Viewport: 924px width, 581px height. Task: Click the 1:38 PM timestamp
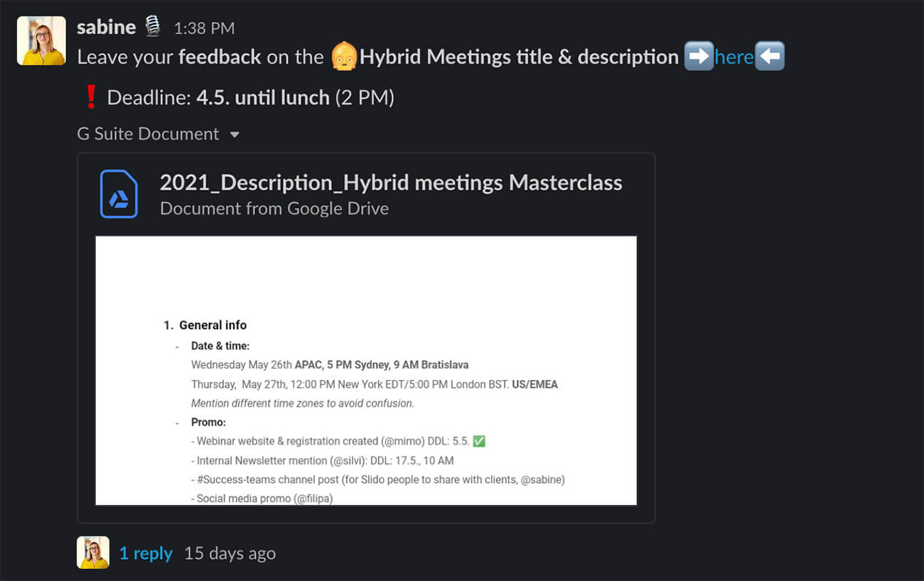[x=204, y=28]
